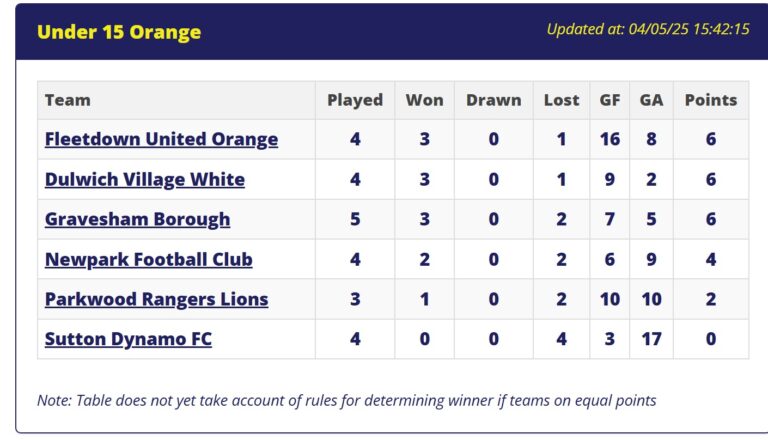This screenshot has width=768, height=440.
Task: Click Sutton Dynamo FC's goals against value
Action: (x=651, y=339)
